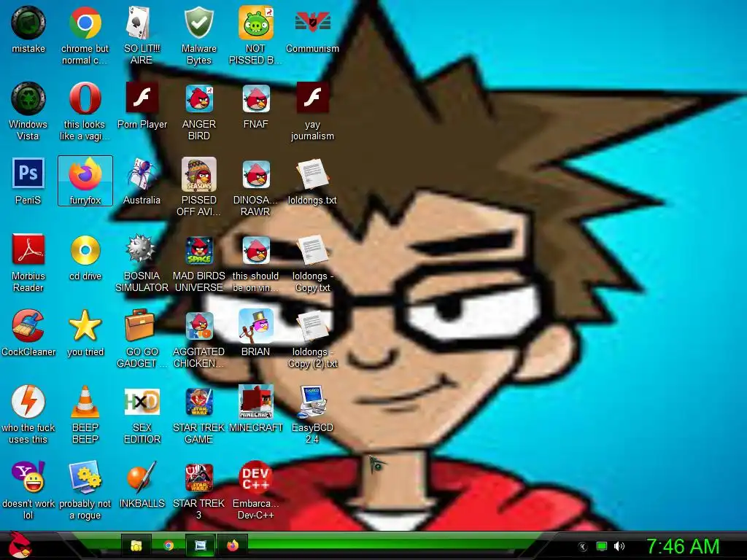Screen dimensions: 747x560
Task: Select the 'MAD BIRDS UNIVERSE' Space icon
Action: [198, 251]
